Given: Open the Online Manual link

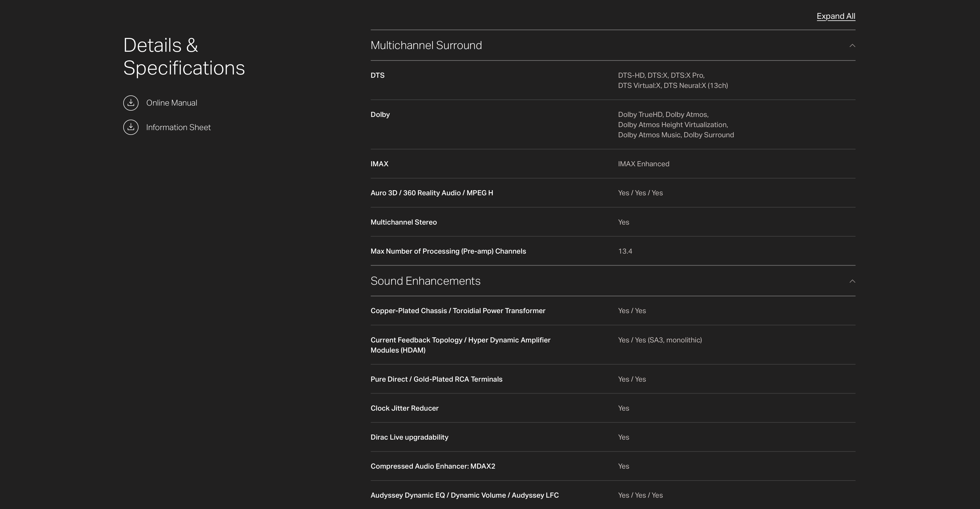Looking at the screenshot, I should 172,103.
